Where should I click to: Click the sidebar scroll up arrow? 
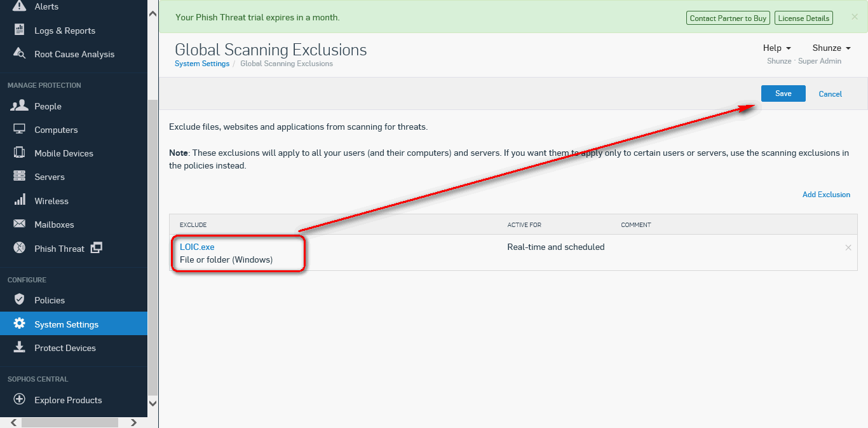pos(153,13)
